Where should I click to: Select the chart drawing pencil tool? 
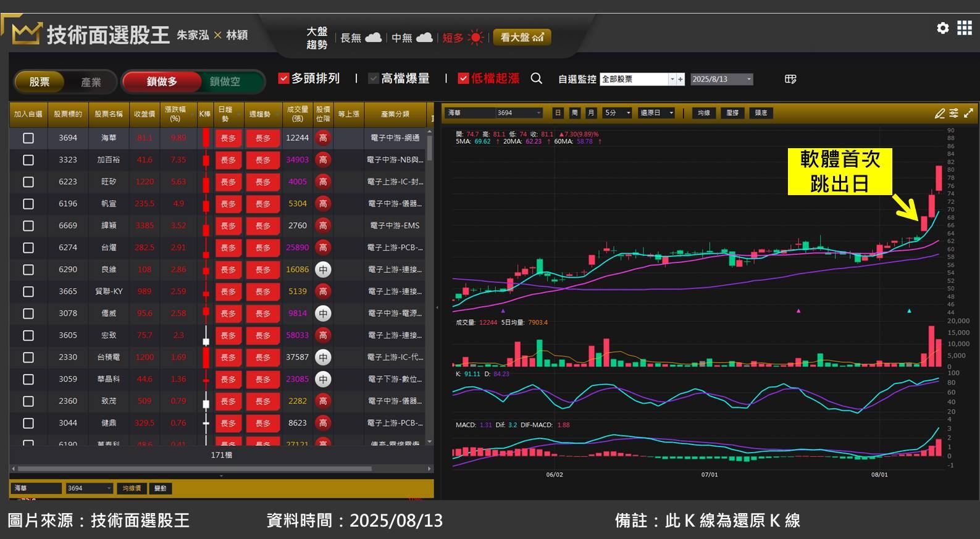(939, 113)
